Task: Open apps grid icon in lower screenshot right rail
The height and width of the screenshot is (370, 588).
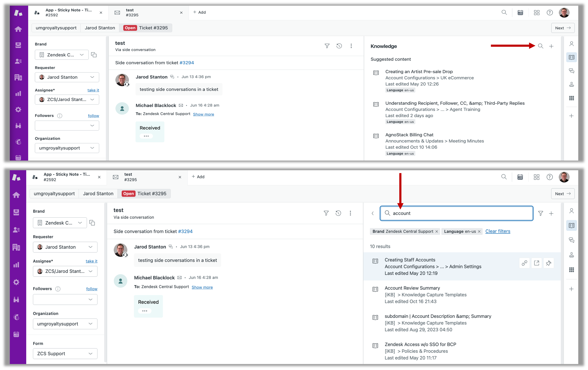Action: click(571, 270)
